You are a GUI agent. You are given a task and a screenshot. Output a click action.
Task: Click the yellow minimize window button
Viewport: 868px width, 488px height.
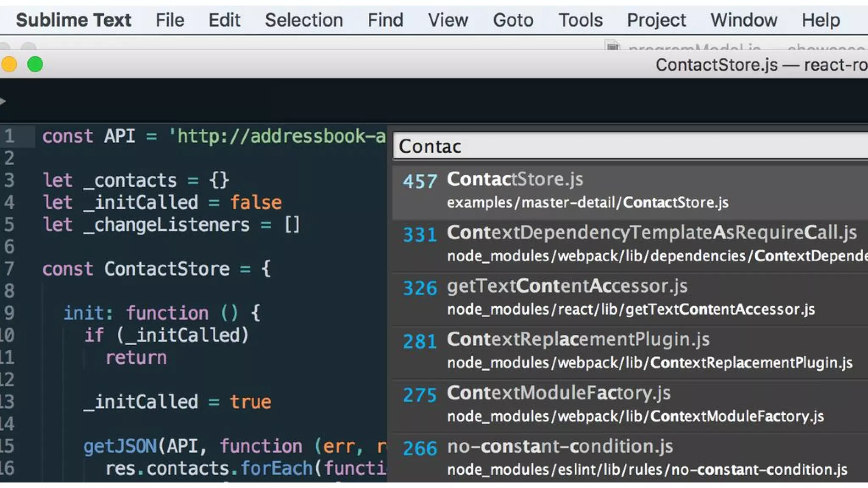click(x=9, y=65)
